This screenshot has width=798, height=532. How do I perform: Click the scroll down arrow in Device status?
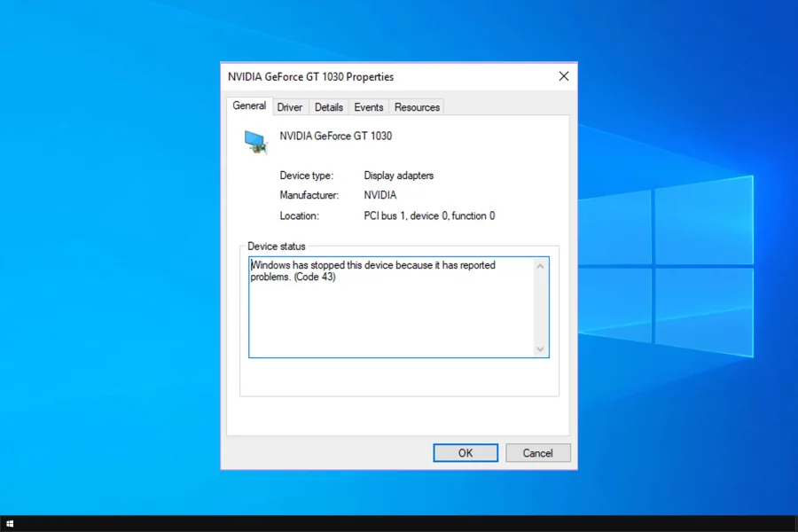click(541, 349)
